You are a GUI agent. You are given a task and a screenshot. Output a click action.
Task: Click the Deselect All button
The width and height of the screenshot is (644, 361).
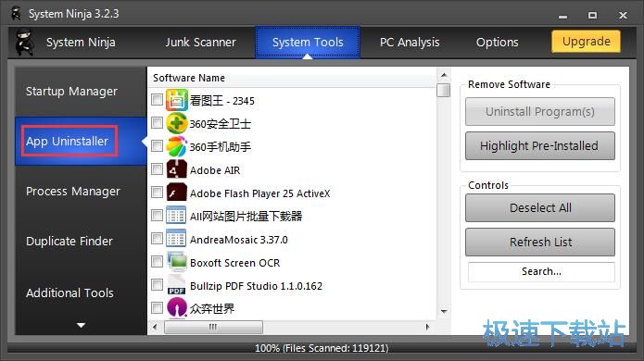(540, 207)
